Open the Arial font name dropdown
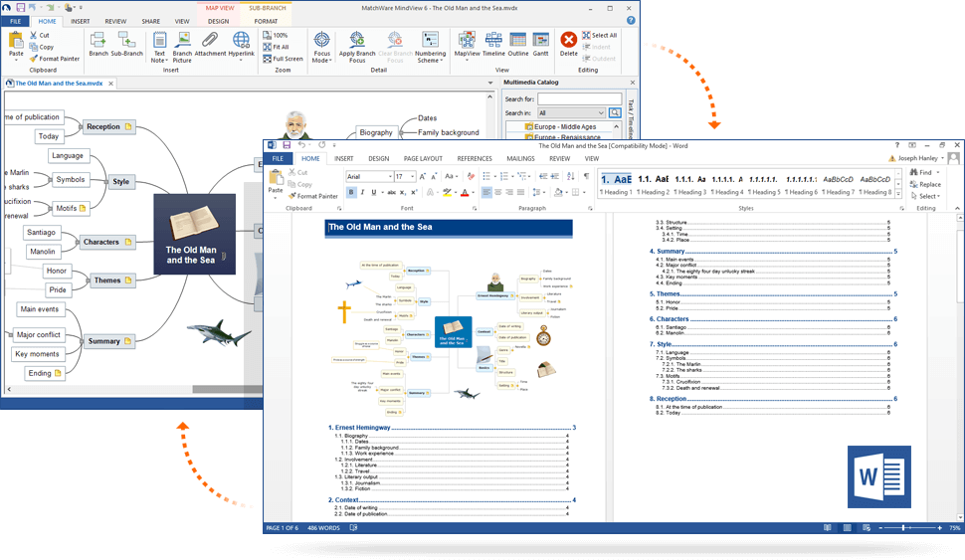 (x=390, y=177)
